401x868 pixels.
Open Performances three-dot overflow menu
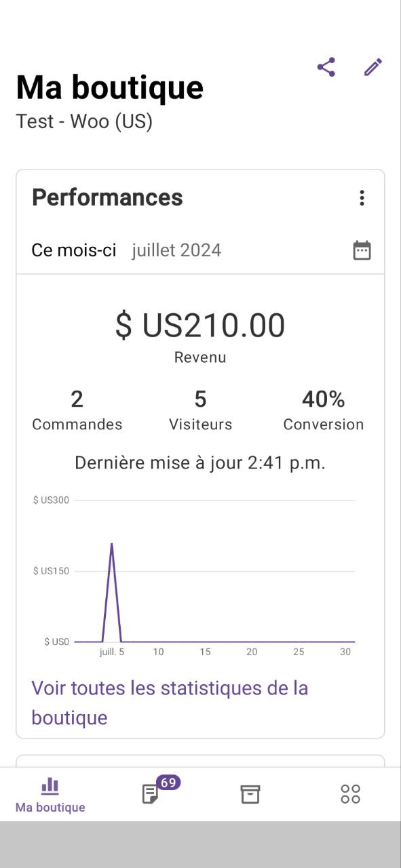pyautogui.click(x=362, y=198)
